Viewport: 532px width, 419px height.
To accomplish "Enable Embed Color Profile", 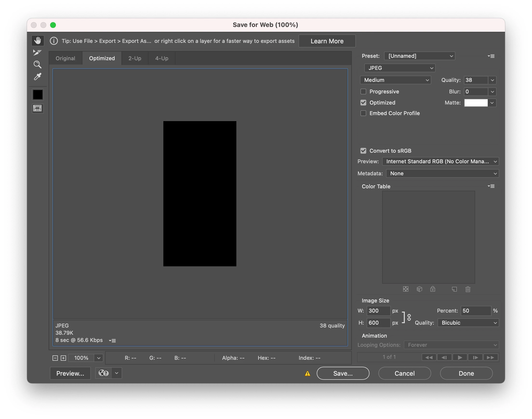I will pyautogui.click(x=363, y=113).
